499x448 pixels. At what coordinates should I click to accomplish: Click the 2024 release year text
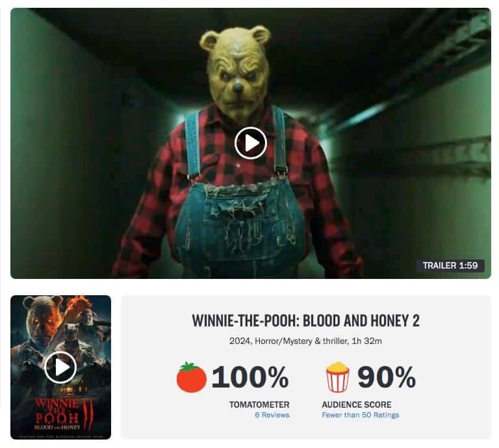(x=240, y=341)
